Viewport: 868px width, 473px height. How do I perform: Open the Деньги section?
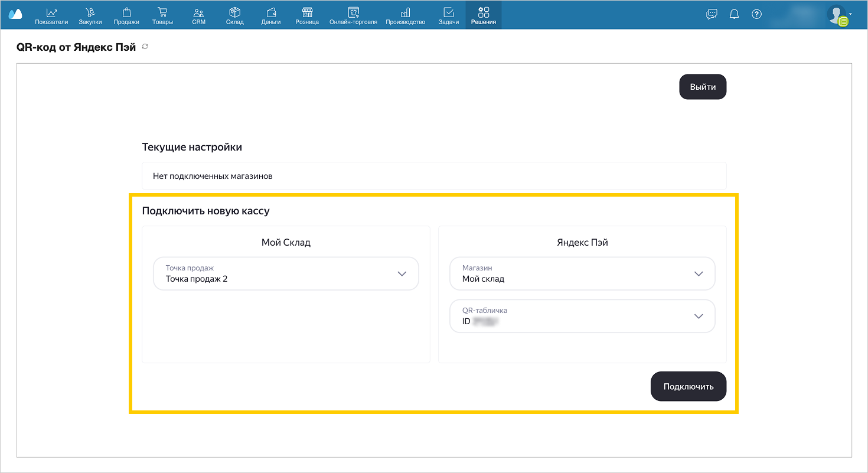(x=271, y=16)
